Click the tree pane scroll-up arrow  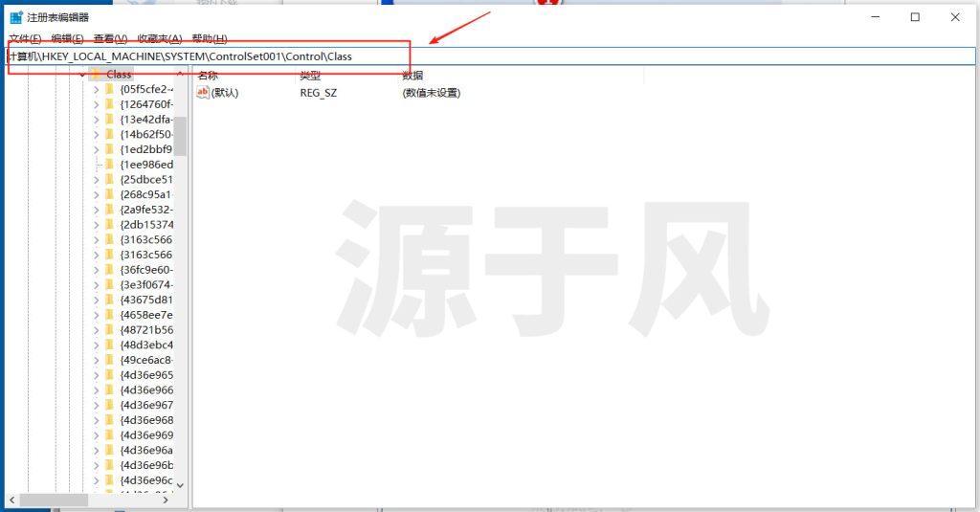pos(180,75)
